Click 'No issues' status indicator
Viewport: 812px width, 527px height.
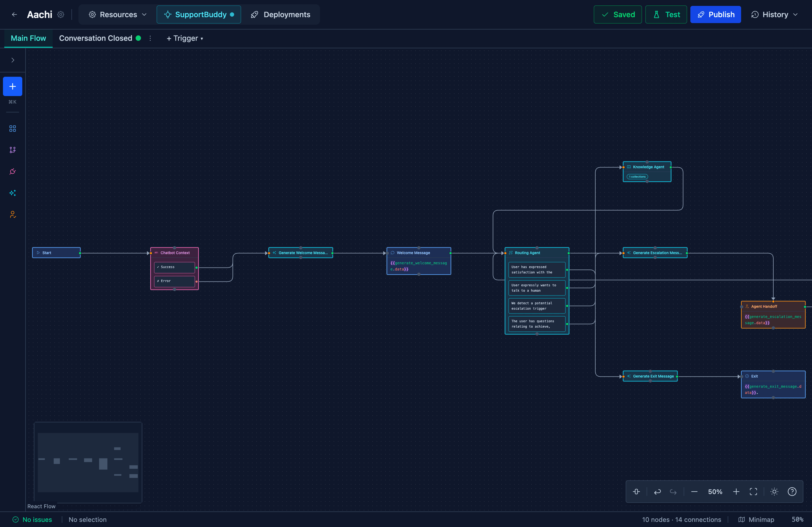point(32,519)
